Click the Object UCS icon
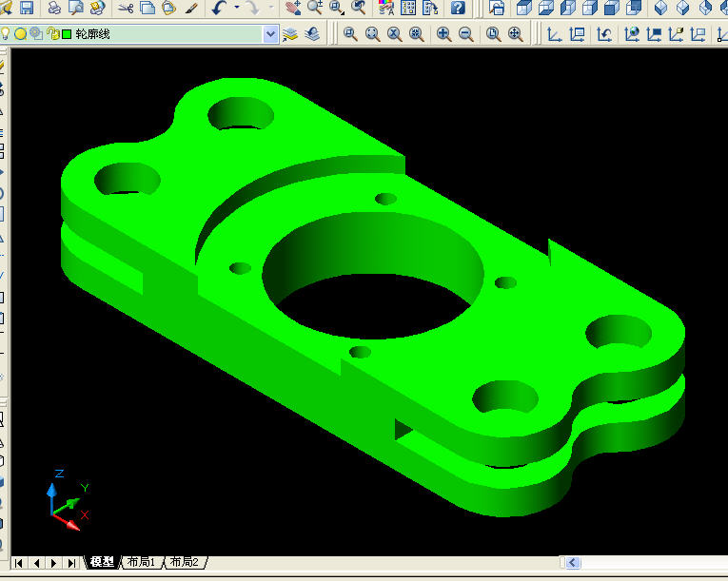This screenshot has height=581, width=728. (x=654, y=34)
